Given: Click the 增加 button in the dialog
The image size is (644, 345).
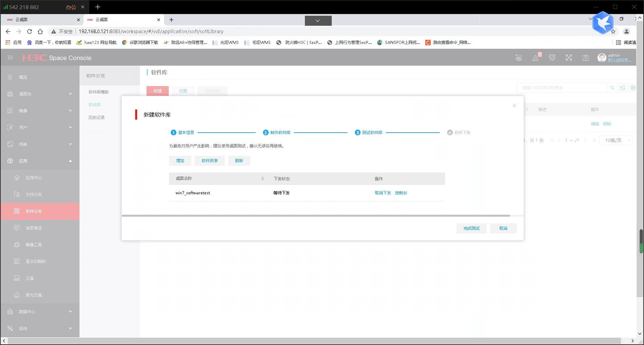Looking at the screenshot, I should coord(180,161).
